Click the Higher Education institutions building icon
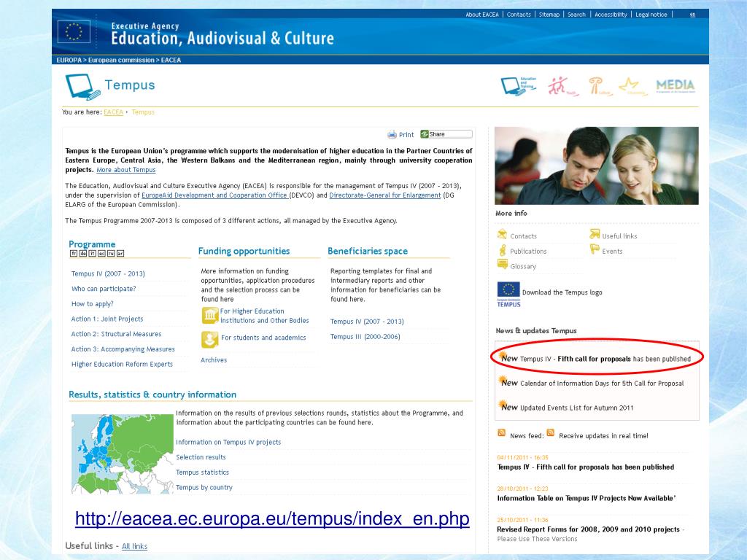 [210, 315]
